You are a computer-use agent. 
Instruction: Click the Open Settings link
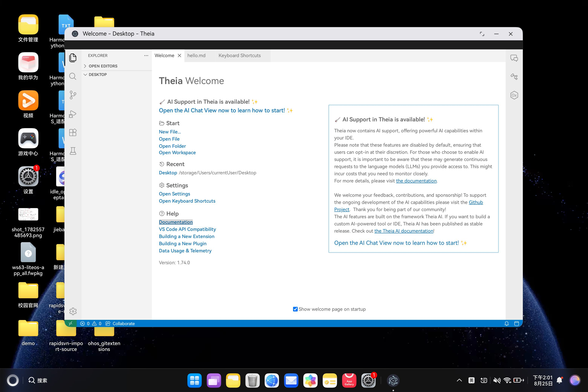175,194
